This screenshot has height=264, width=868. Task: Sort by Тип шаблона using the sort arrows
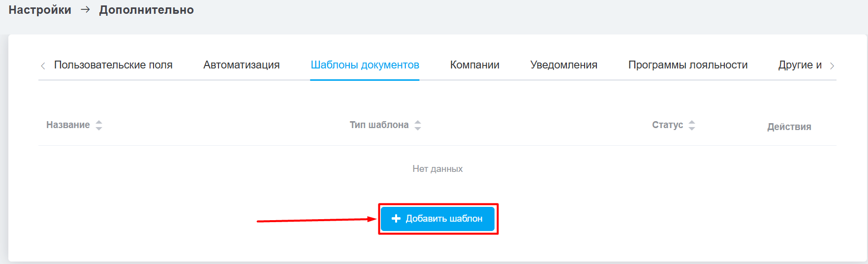point(418,125)
